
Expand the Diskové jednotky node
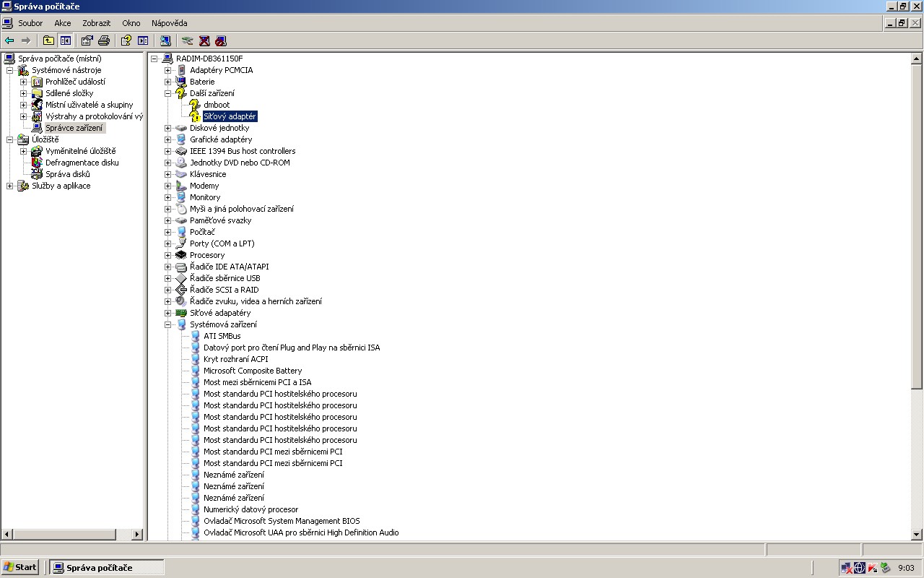click(x=168, y=128)
